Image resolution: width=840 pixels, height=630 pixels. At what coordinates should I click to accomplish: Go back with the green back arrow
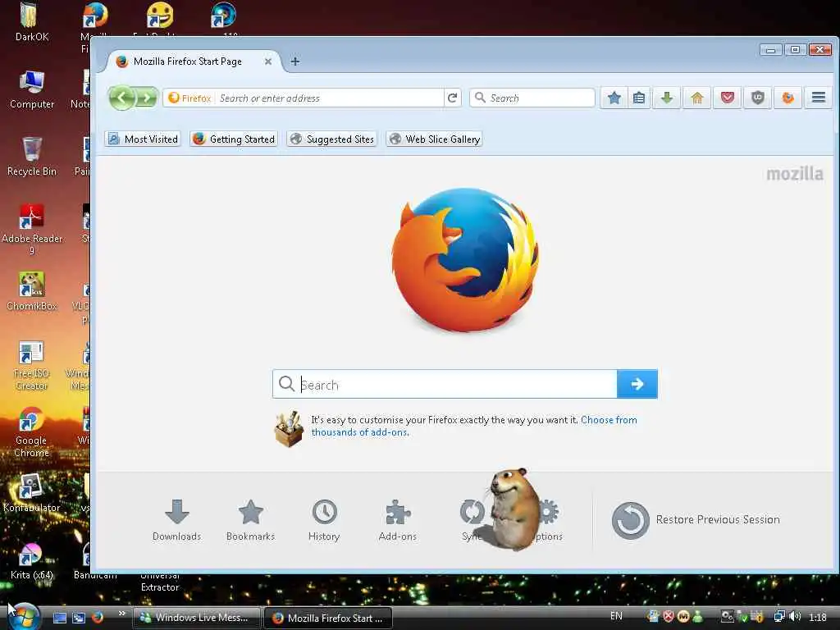(x=122, y=98)
